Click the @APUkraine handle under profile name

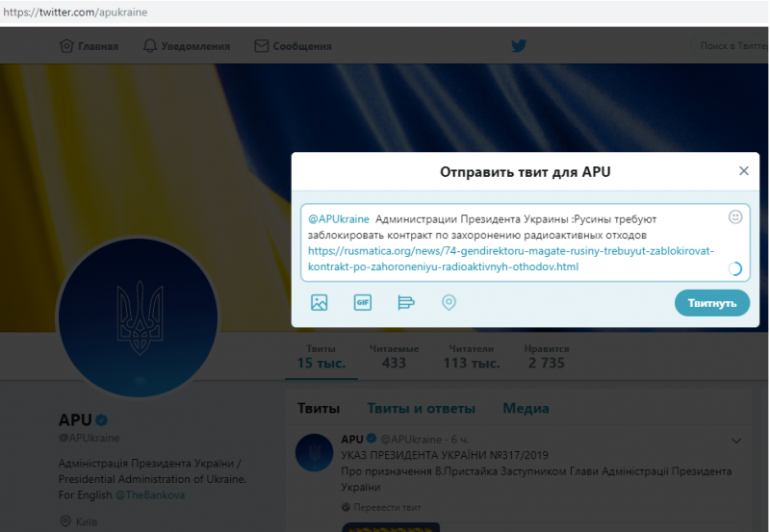[x=89, y=438]
